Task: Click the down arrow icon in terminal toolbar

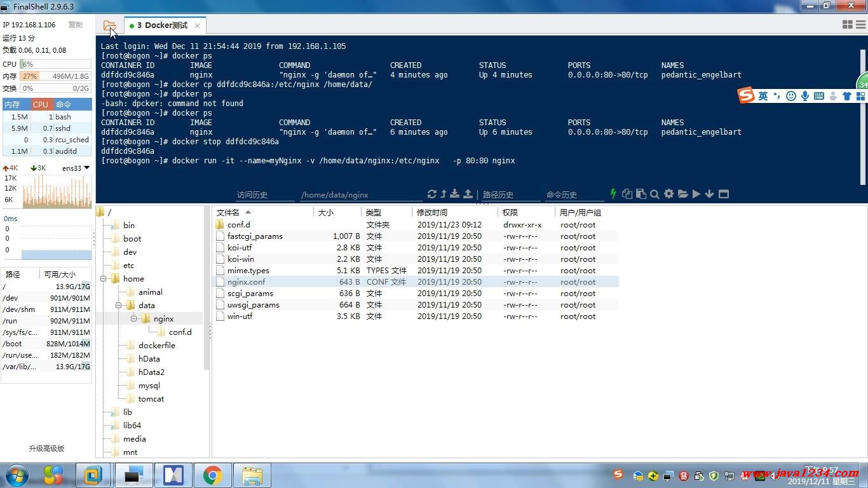Action: (x=709, y=194)
